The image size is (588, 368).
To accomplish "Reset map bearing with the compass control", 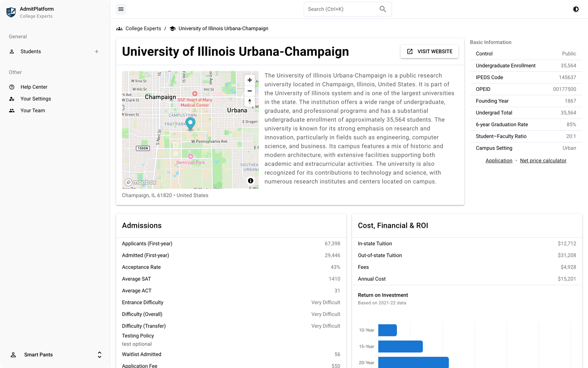I will [x=250, y=102].
